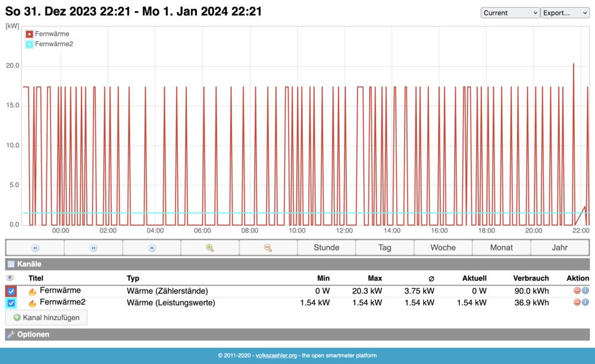595x364 pixels.
Task: Zoom in on the chart with the plus magnifier
Action: tap(209, 247)
